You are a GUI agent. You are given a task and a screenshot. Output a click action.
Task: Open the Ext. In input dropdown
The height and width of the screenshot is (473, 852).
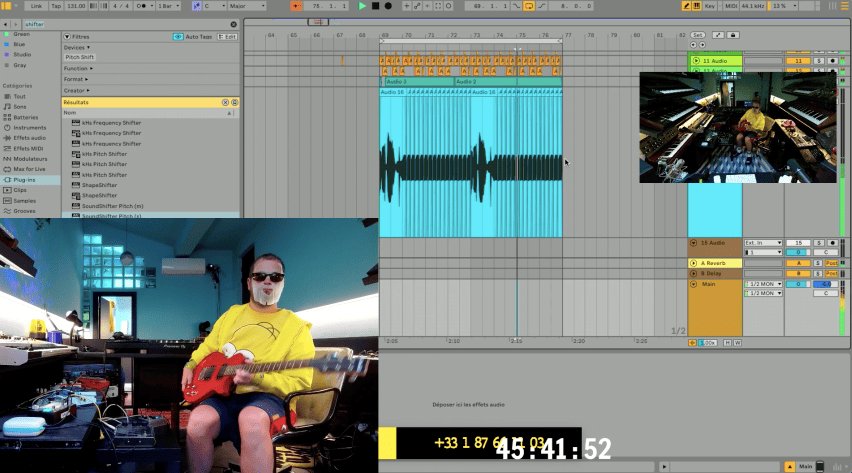pyautogui.click(x=762, y=243)
